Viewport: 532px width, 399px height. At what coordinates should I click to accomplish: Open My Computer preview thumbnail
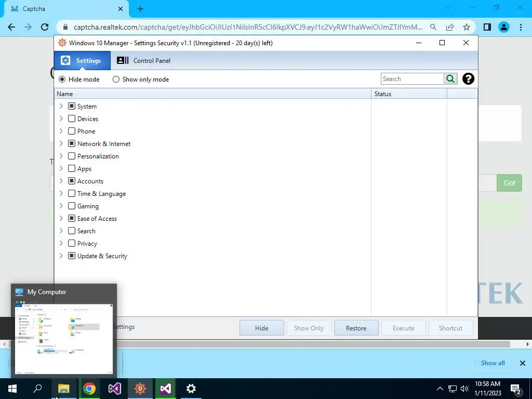coord(64,339)
